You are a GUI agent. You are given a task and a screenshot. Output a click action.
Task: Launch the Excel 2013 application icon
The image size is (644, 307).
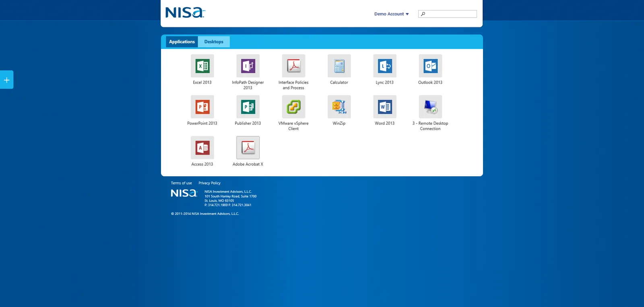pyautogui.click(x=202, y=66)
